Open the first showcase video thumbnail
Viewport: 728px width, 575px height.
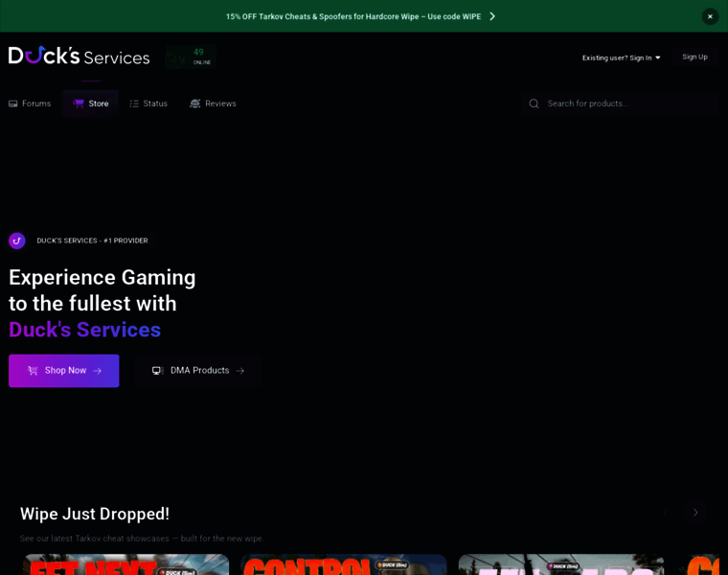[x=126, y=564]
